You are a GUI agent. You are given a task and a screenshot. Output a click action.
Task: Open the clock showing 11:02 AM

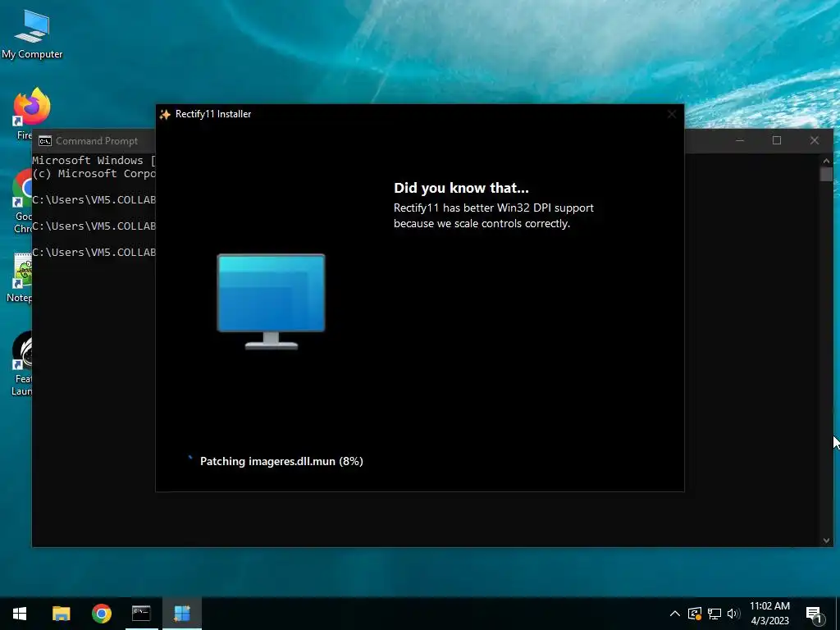point(769,614)
